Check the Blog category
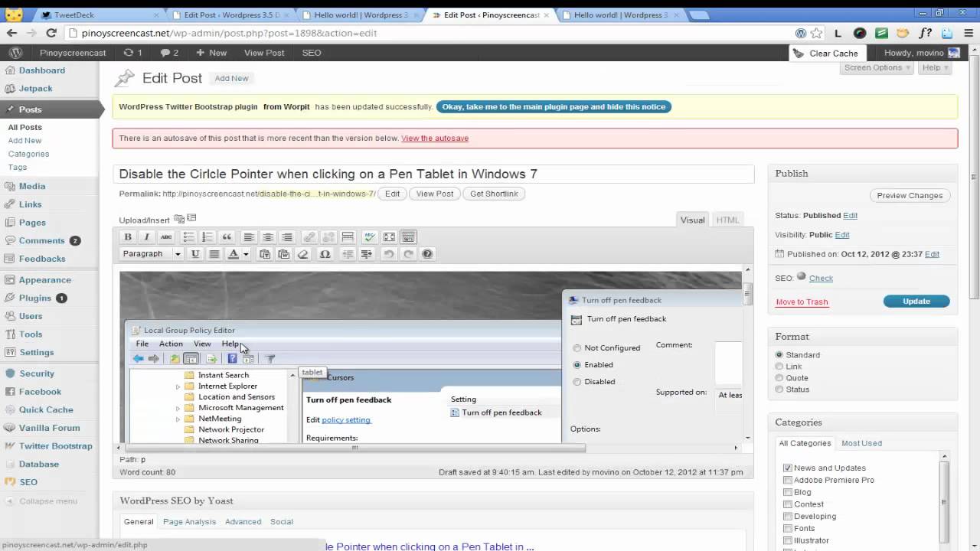 pos(788,492)
